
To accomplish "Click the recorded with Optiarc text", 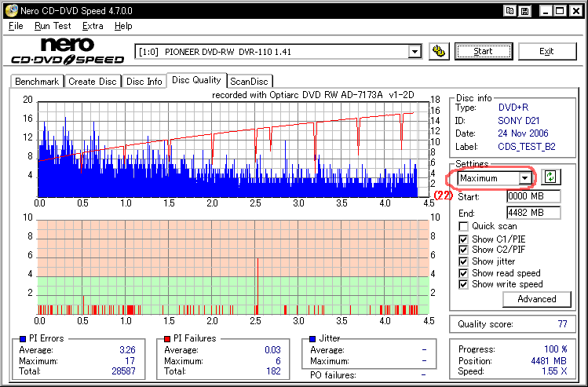I will click(312, 95).
